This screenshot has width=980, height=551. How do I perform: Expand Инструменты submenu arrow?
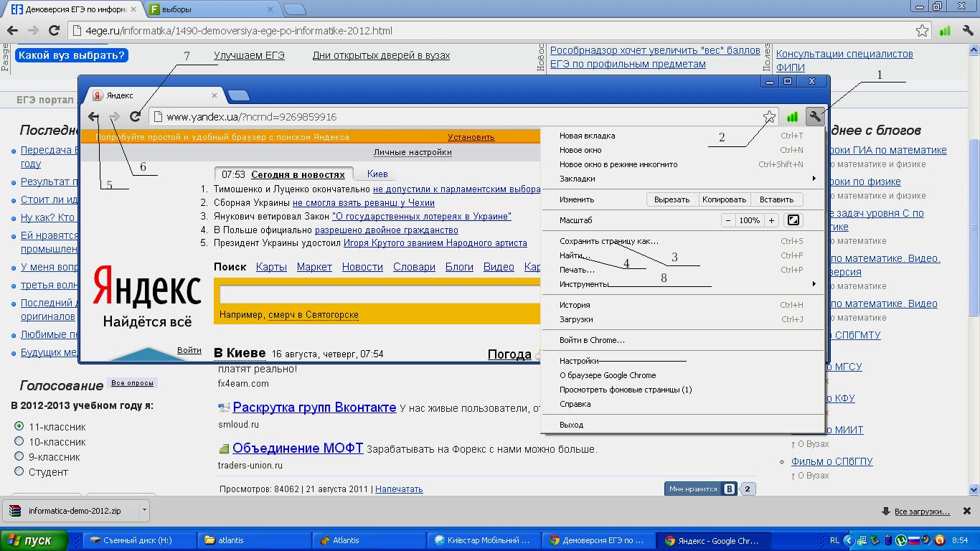coord(814,284)
